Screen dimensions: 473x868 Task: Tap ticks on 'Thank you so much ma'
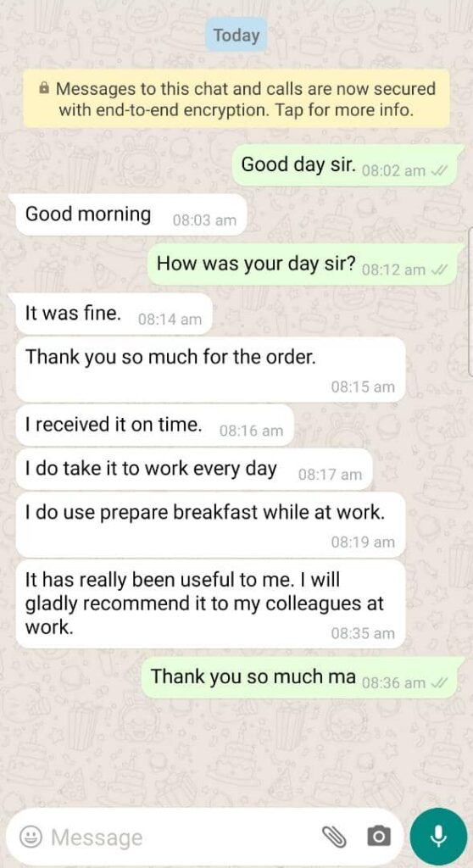point(442,683)
